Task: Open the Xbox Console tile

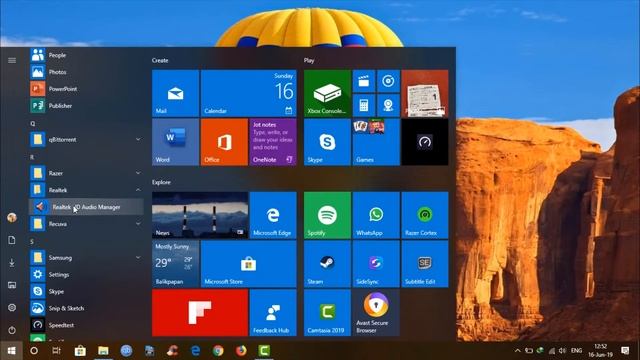Action: [327, 93]
